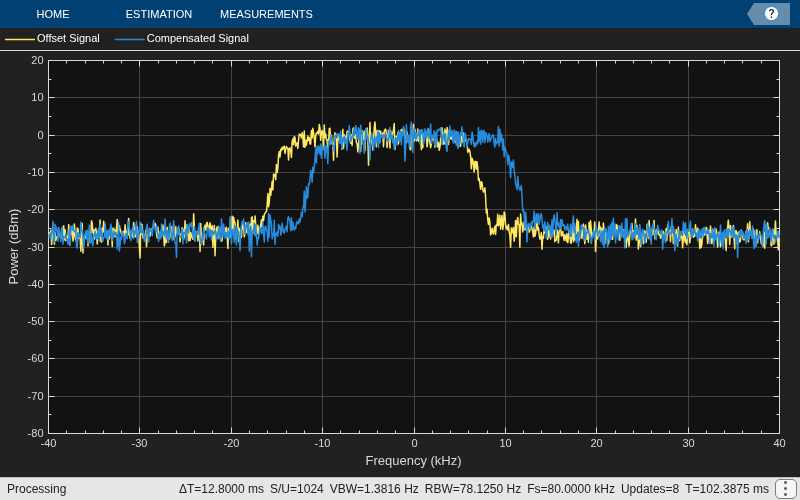Click the ΔT=12.8000 ms status readout
Screen dimensions: 800x500
[x=221, y=489]
